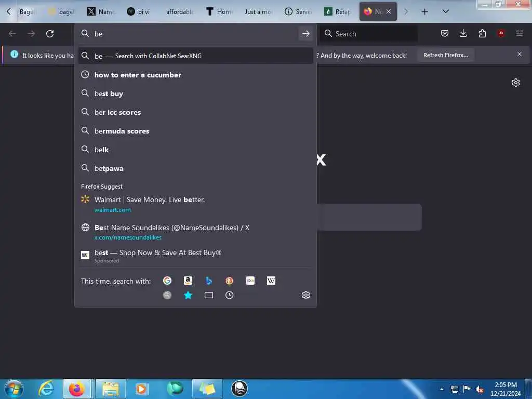532x399 pixels.
Task: Click the toolbar Search field
Action: (369, 34)
